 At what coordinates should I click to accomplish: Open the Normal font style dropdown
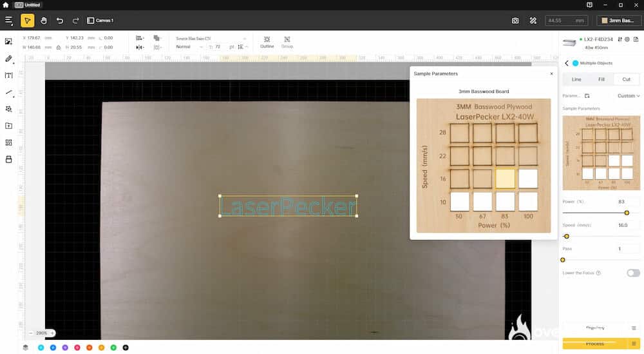[189, 47]
